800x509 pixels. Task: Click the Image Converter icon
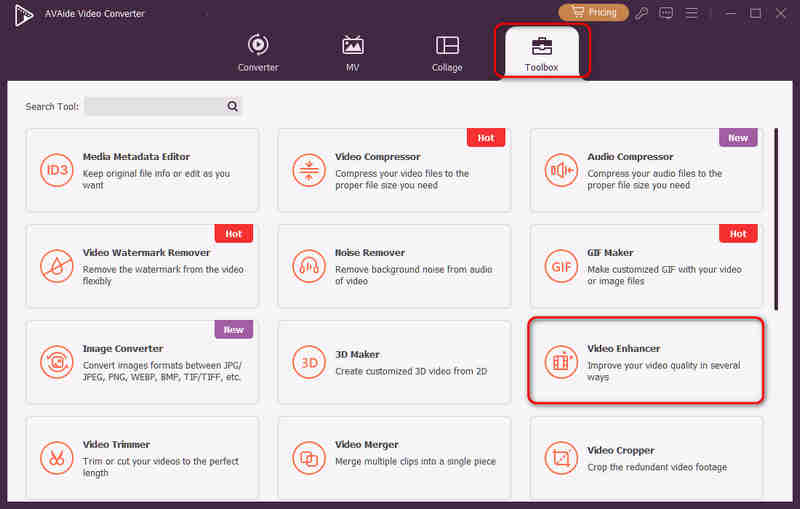point(57,362)
